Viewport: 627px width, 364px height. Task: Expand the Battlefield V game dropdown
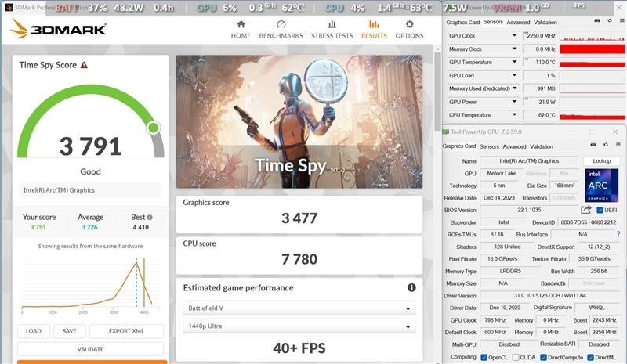[x=299, y=308]
